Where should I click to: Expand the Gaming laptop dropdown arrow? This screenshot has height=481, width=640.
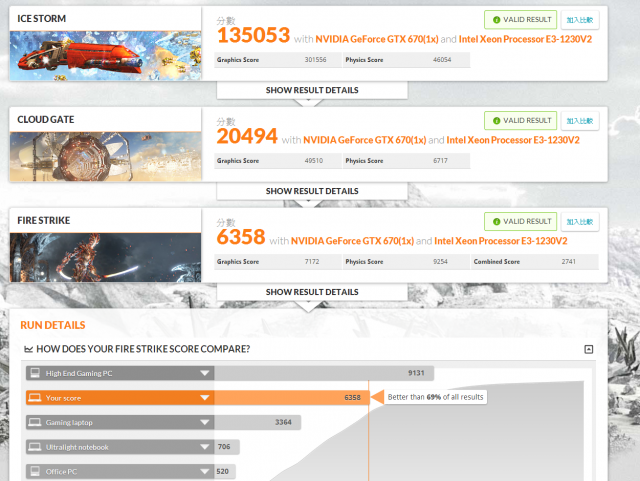[x=204, y=422]
